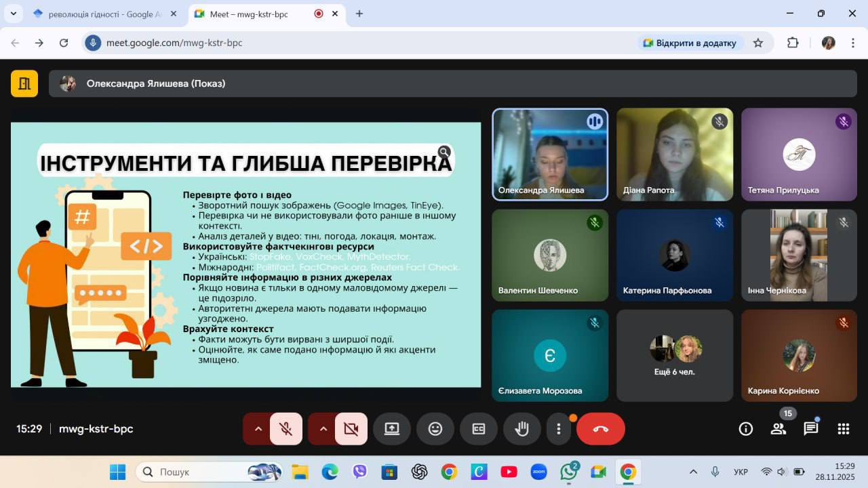Click the red leave call button
Screen dimensions: 868x488
click(x=600, y=429)
